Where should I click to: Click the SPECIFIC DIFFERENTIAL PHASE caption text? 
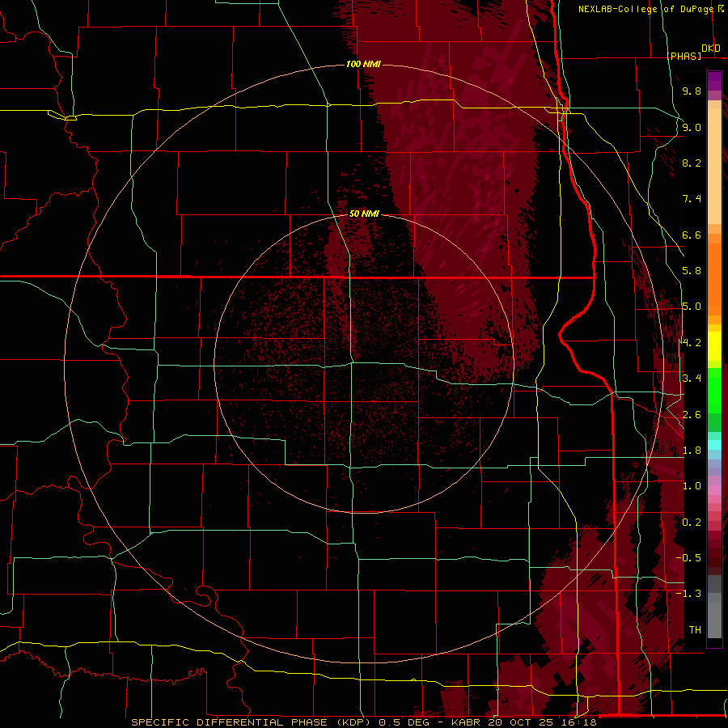click(x=231, y=722)
